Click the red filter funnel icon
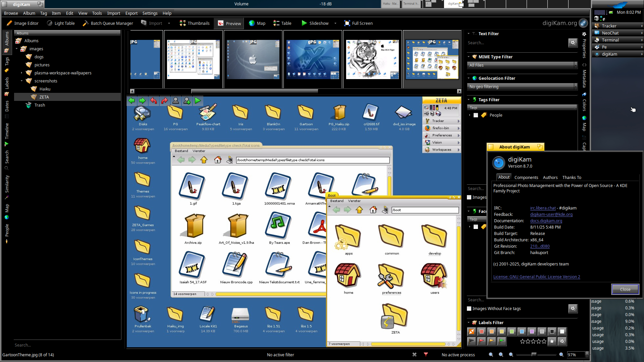Viewport: 644px width, 362px height. (426, 355)
